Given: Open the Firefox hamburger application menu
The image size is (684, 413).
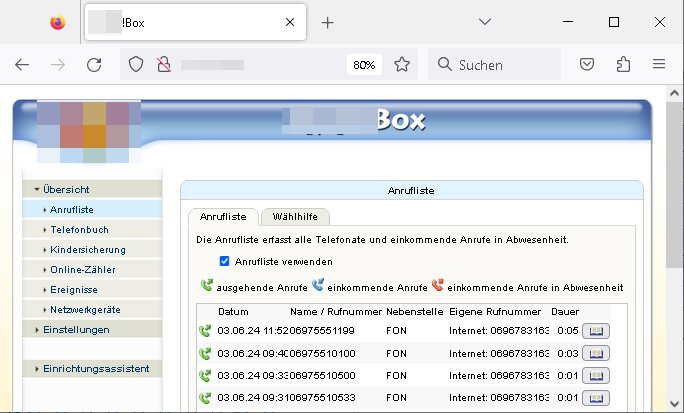Looking at the screenshot, I should (659, 64).
